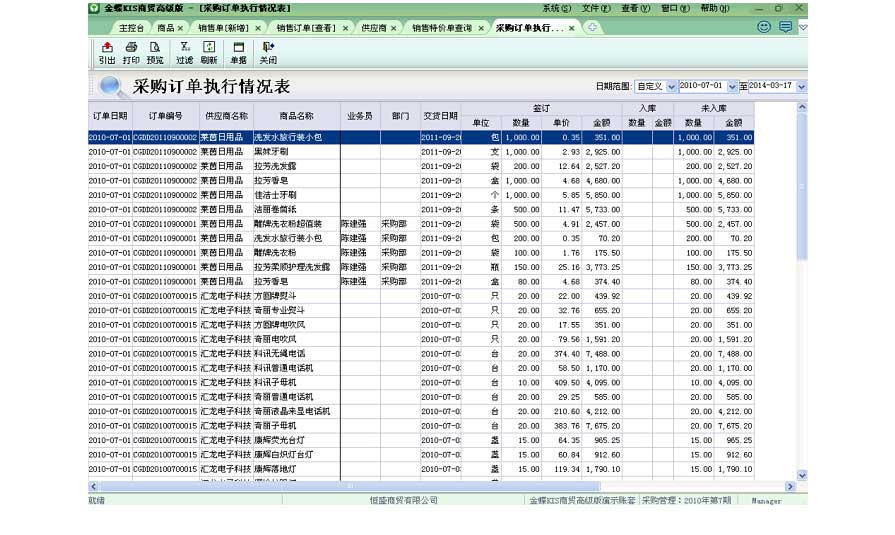Image resolution: width=895 pixels, height=535 pixels.
Task: Expand the 自定义 date range dropdown
Action: pyautogui.click(x=673, y=87)
